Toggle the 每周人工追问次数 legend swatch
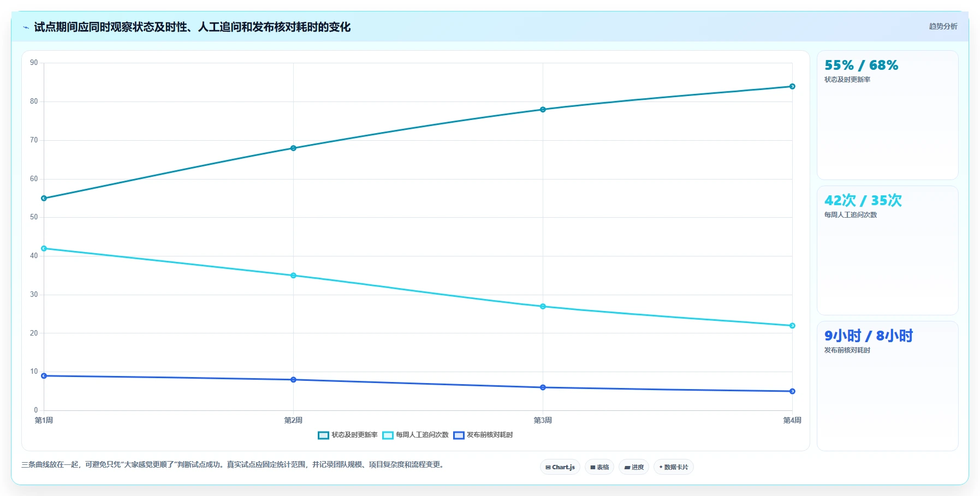Image resolution: width=980 pixels, height=496 pixels. [x=388, y=435]
